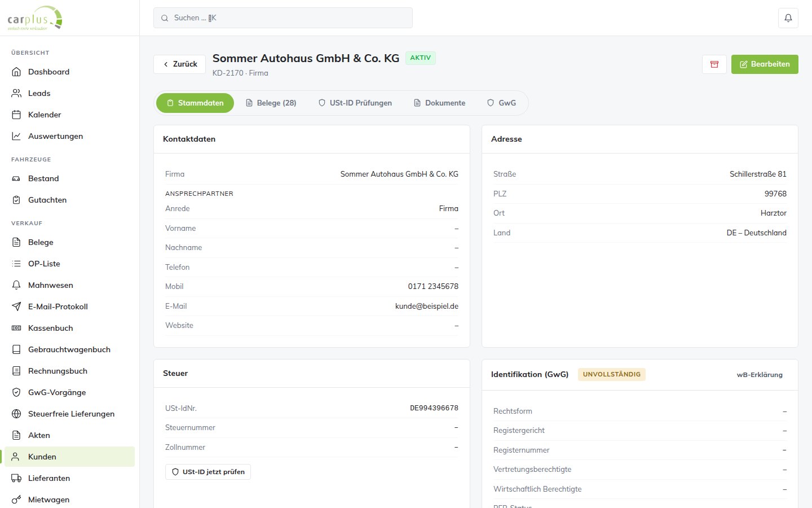Open the Gebrauchtwagenbuch
This screenshot has height=508, width=812.
point(69,349)
